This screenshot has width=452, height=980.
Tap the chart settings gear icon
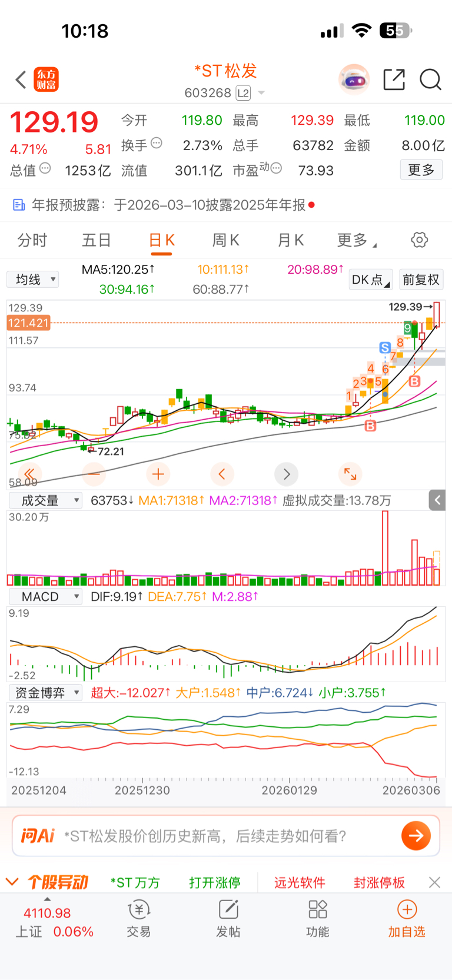pyautogui.click(x=419, y=240)
